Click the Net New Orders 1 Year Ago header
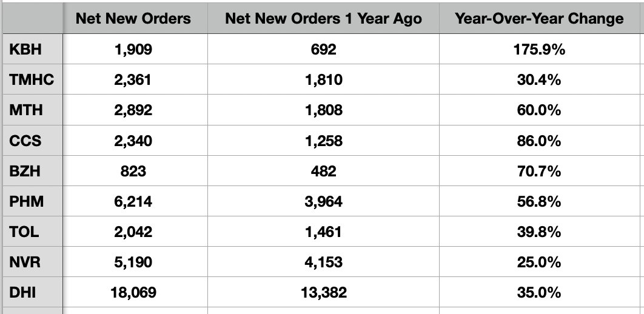644x314 pixels. pyautogui.click(x=323, y=19)
